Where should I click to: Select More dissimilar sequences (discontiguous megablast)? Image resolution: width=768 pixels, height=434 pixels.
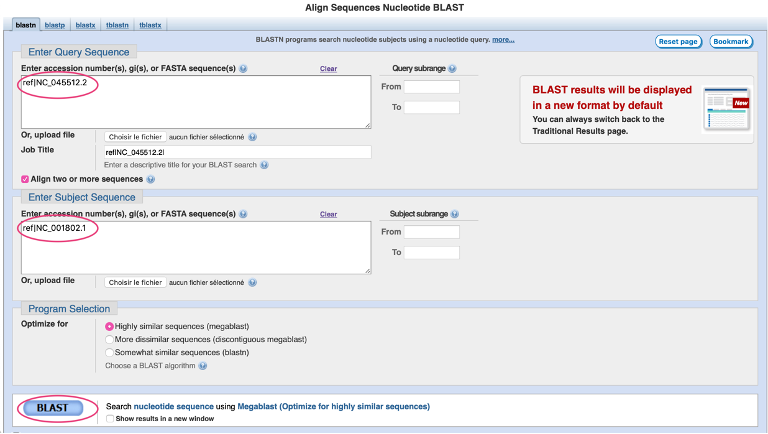coord(109,339)
